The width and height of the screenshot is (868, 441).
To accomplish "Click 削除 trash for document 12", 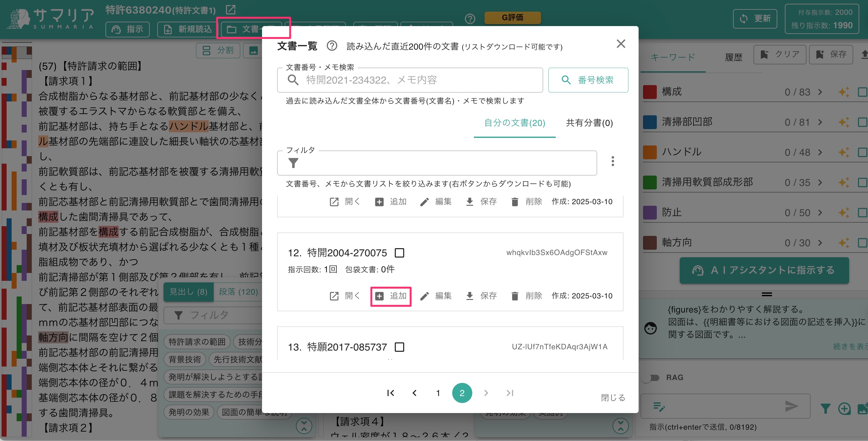I will pos(526,296).
